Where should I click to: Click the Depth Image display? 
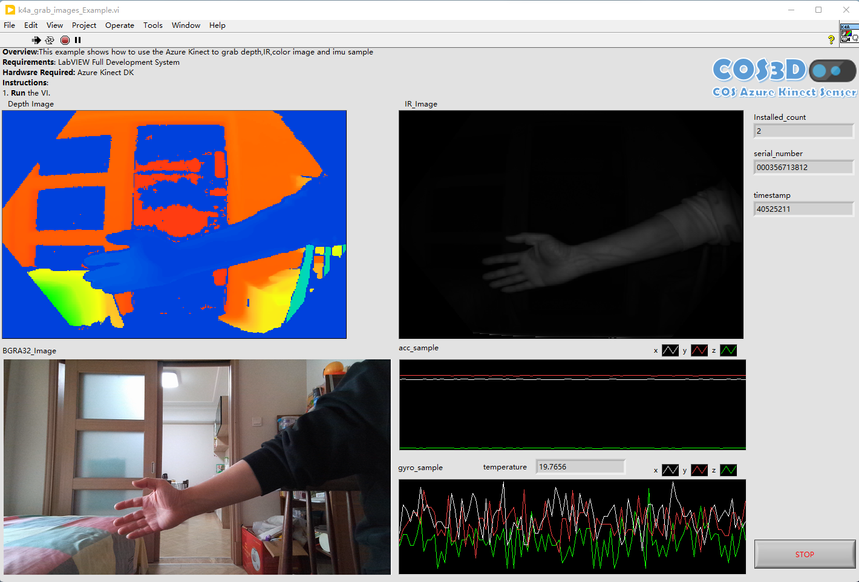[x=174, y=225]
